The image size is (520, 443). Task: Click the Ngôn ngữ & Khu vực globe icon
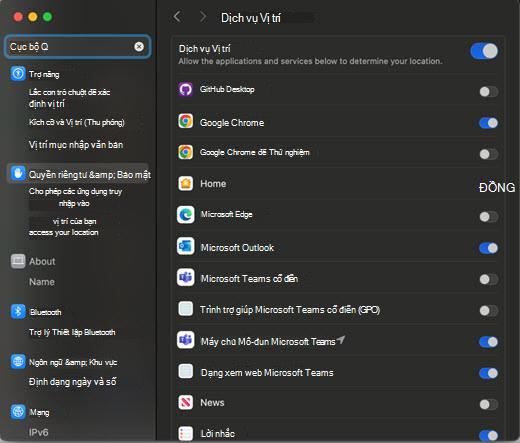coord(18,361)
